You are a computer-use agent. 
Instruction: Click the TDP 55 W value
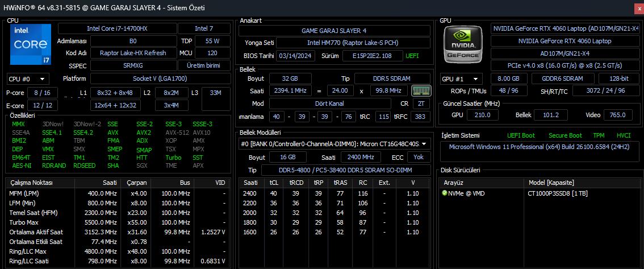point(212,41)
